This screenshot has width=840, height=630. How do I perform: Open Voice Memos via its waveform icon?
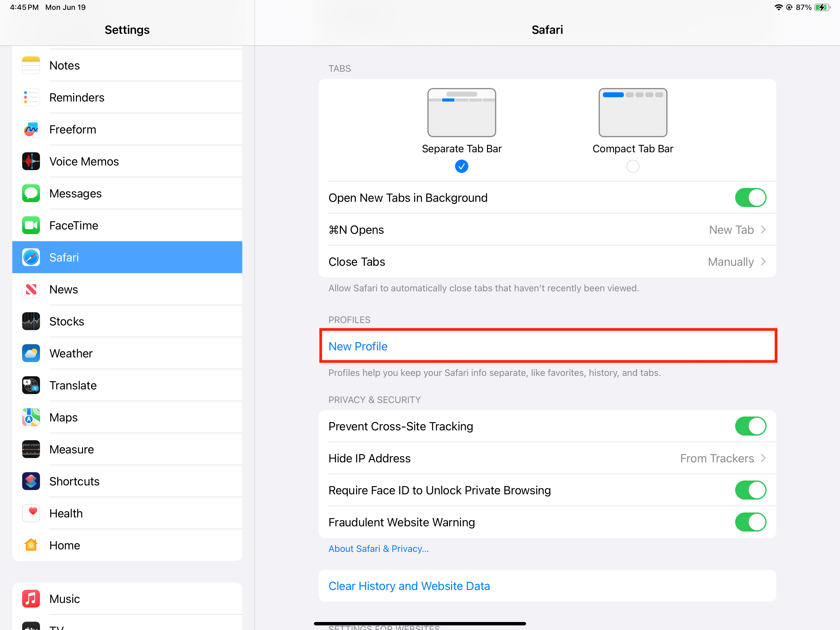coord(31,161)
